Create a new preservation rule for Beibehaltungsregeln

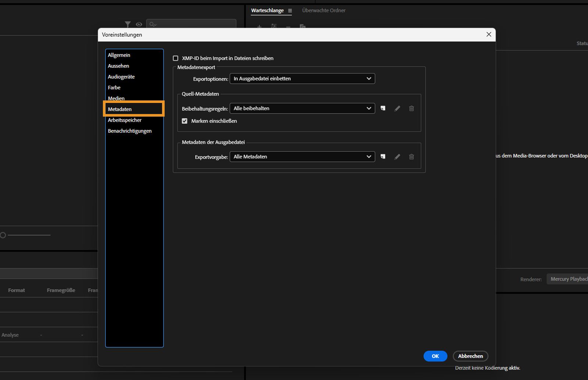(x=383, y=109)
